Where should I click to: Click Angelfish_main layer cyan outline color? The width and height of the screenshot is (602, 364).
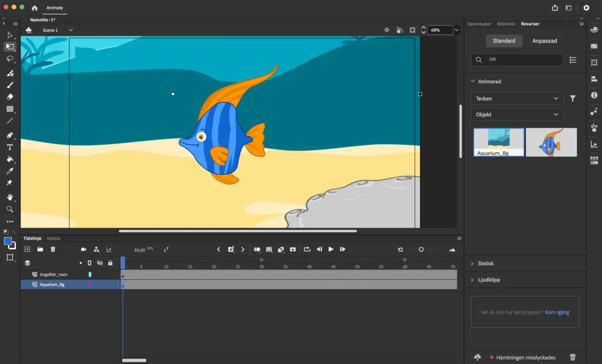coord(90,275)
